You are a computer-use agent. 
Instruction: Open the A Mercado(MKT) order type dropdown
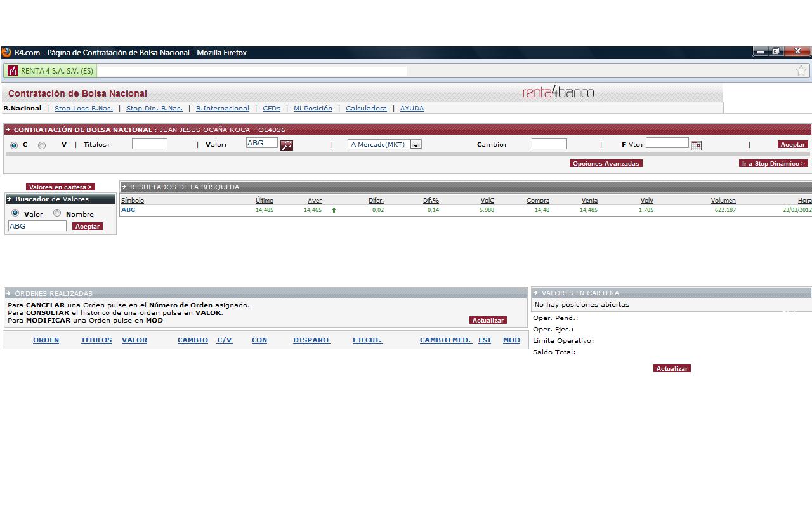[x=384, y=145]
